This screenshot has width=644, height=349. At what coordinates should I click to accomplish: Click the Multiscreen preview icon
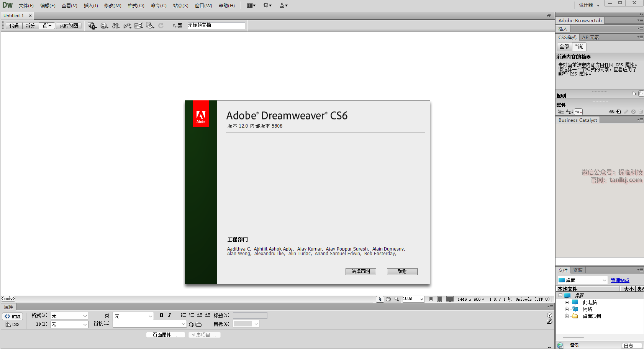(92, 26)
